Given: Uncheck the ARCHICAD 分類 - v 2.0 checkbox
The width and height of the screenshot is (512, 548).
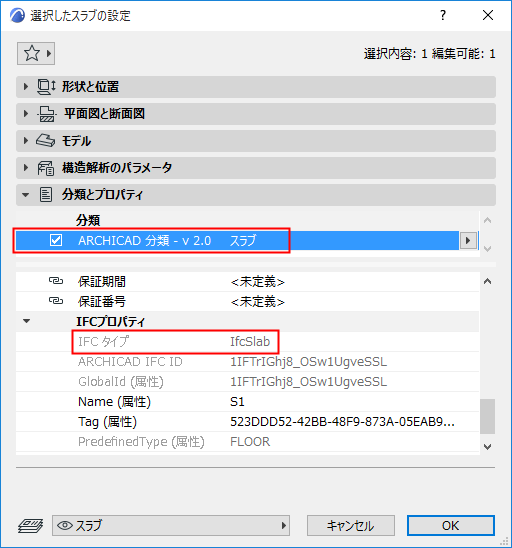Looking at the screenshot, I should pos(56,240).
